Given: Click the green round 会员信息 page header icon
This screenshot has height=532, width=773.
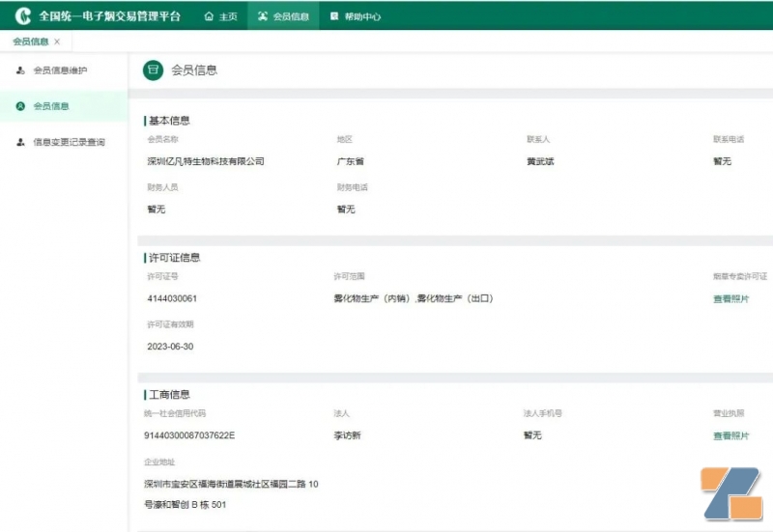Looking at the screenshot, I should [153, 70].
